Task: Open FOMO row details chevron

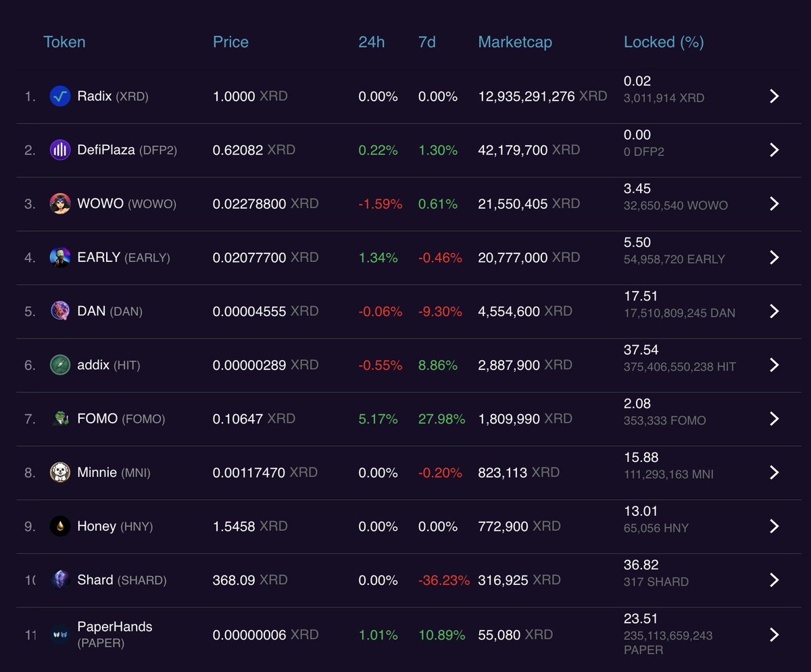Action: [x=775, y=419]
